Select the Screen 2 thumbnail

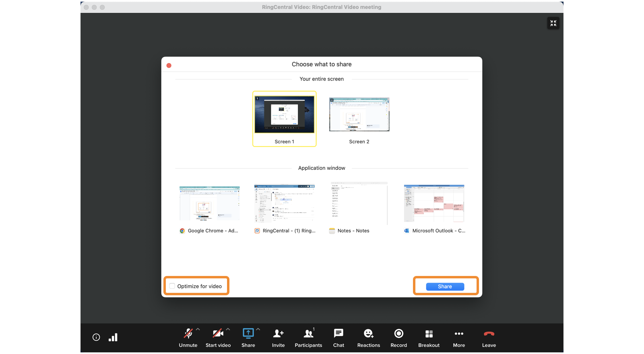359,115
